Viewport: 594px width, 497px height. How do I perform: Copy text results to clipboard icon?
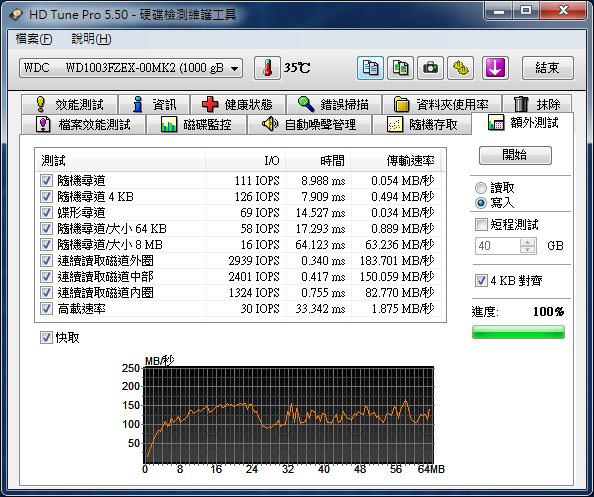click(370, 68)
